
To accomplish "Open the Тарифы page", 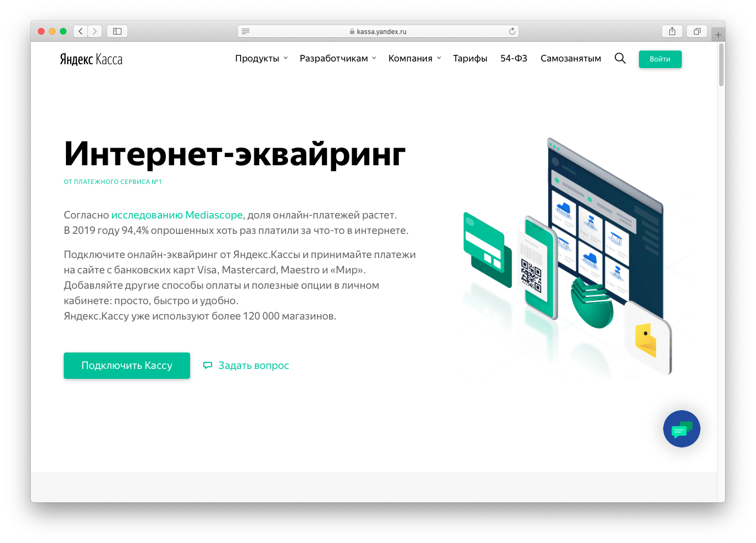I will click(470, 58).
